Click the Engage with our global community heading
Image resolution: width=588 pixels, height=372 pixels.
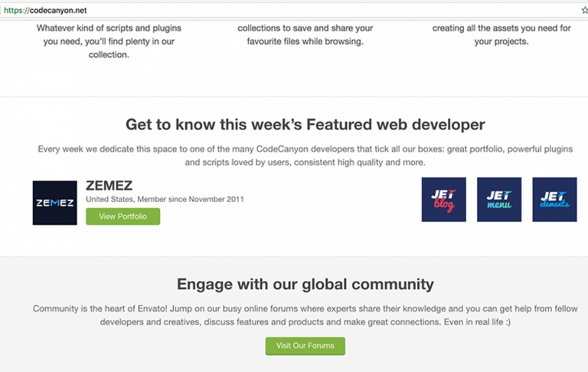[x=305, y=284]
